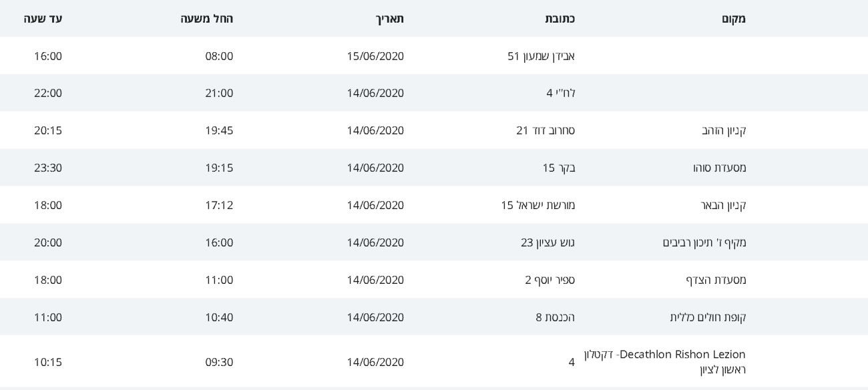Select the address אבידן שמעון 51
Screen dimensions: 868x390
click(541, 56)
